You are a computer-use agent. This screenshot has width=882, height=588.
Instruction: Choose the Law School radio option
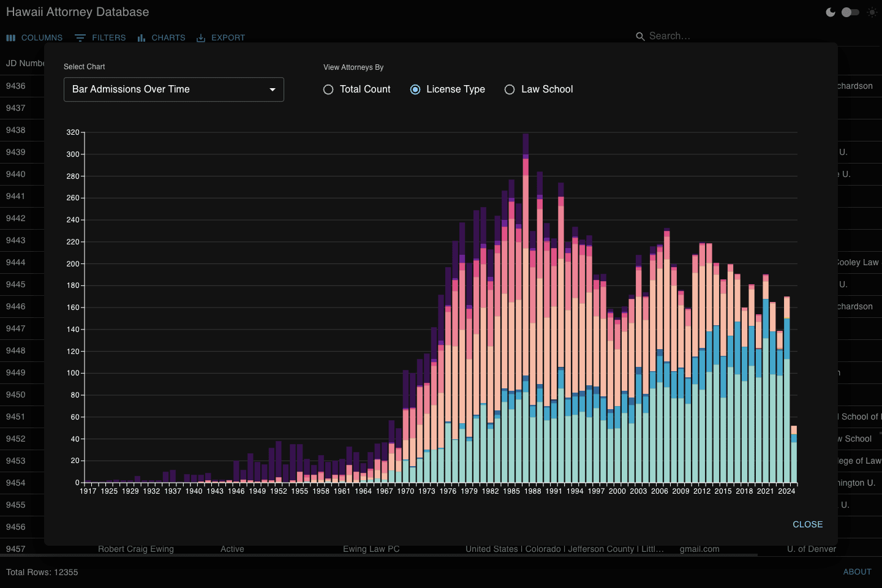pyautogui.click(x=510, y=89)
